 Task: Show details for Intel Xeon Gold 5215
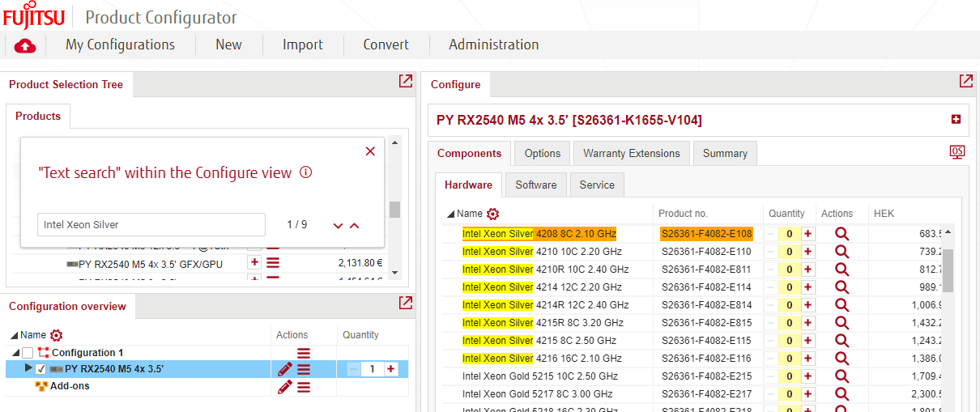click(x=842, y=376)
